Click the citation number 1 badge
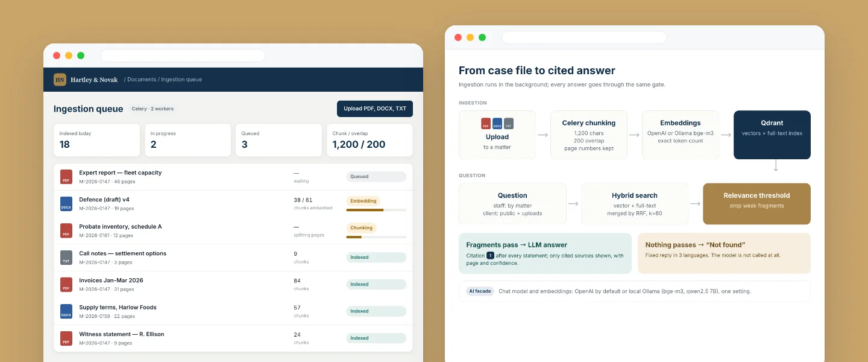Screen dimensions: 868x362 click(x=490, y=255)
